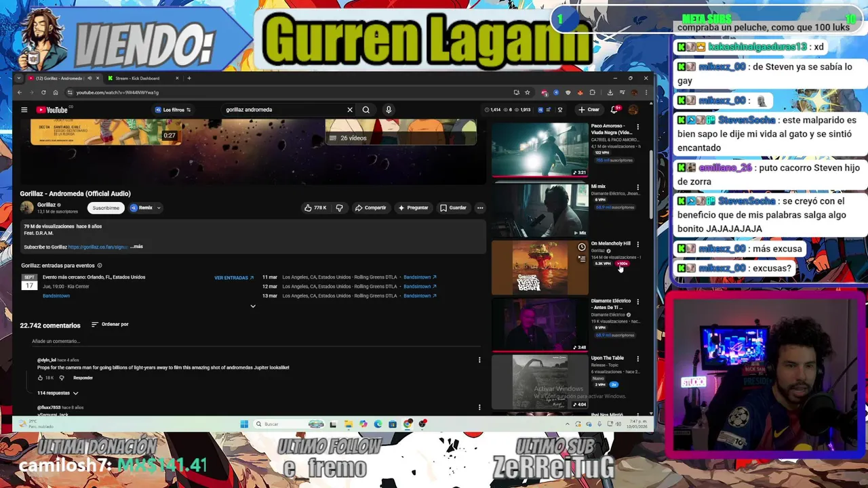Mute the Gorillaz tab via speaker icon
868x488 pixels.
[90, 78]
